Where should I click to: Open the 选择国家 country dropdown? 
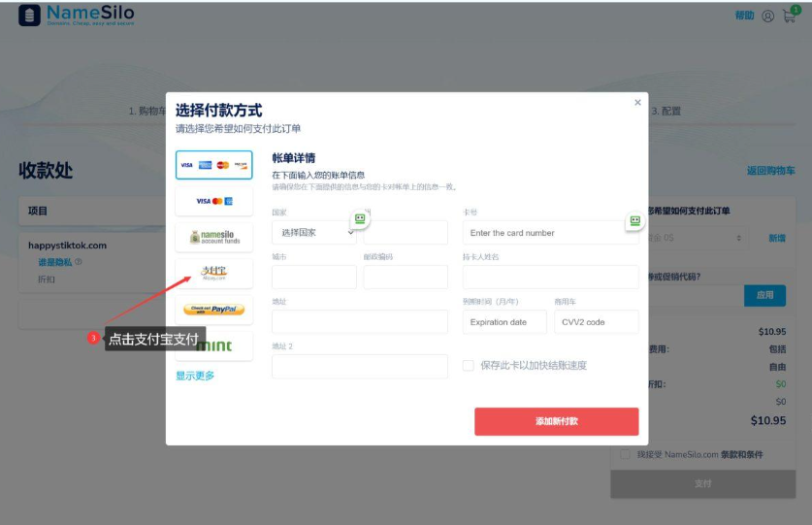pos(313,233)
